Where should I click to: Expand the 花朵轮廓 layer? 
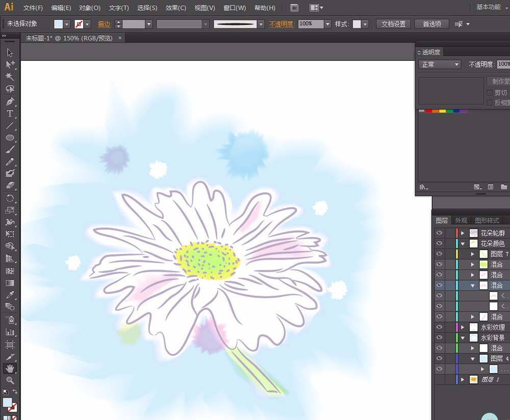(463, 233)
